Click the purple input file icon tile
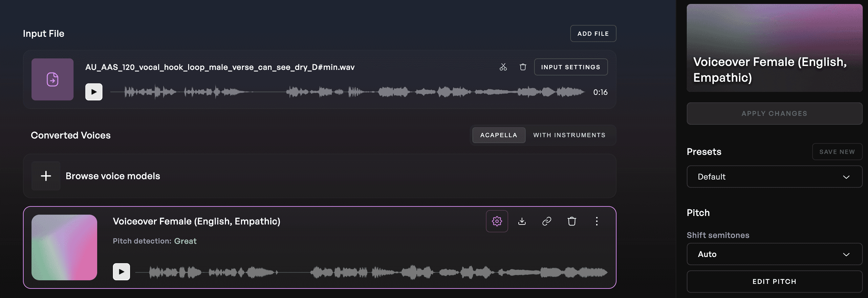 tap(53, 79)
